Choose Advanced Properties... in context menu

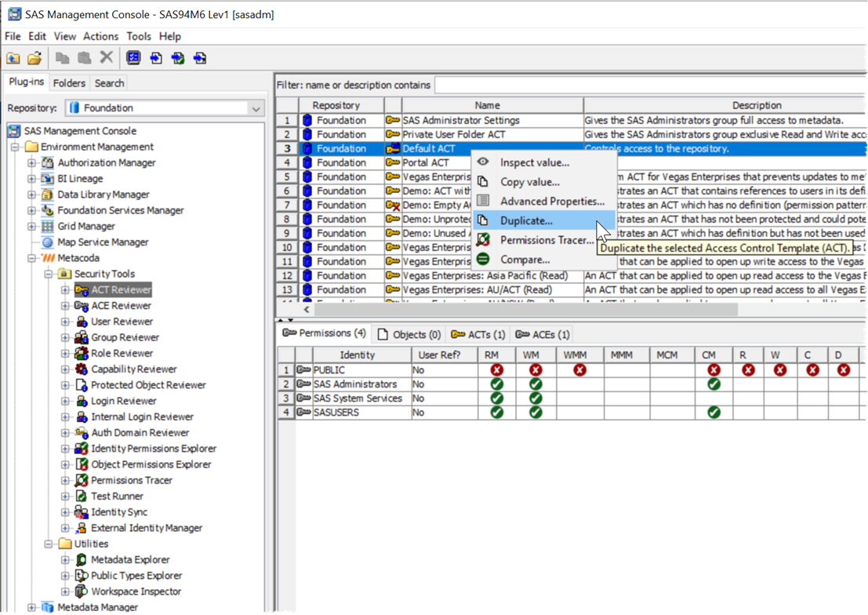tap(544, 201)
